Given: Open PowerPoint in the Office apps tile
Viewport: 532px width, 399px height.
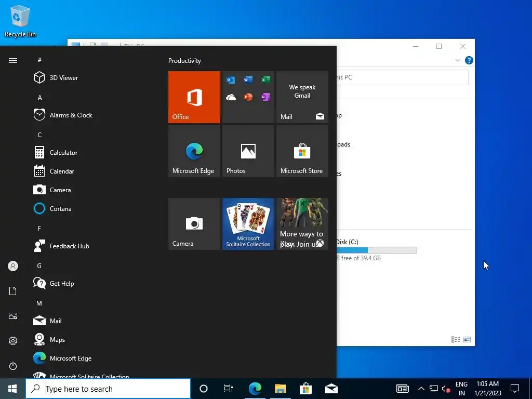Looking at the screenshot, I should pyautogui.click(x=248, y=97).
